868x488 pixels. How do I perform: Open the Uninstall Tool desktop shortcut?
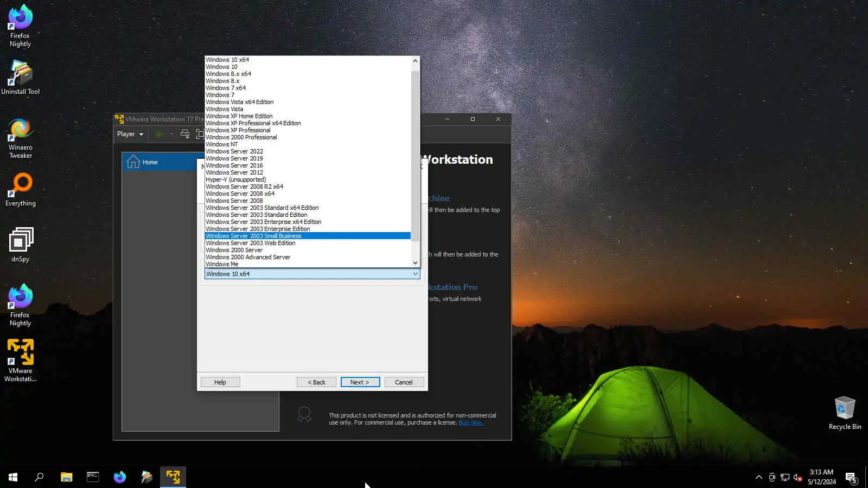[20, 78]
